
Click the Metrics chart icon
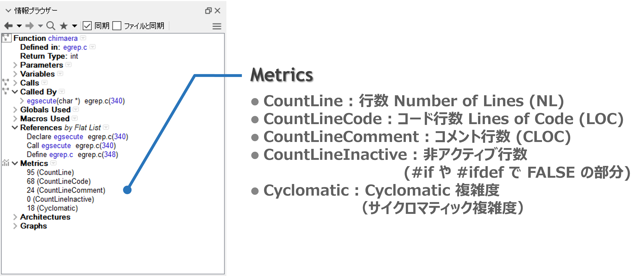(5, 163)
